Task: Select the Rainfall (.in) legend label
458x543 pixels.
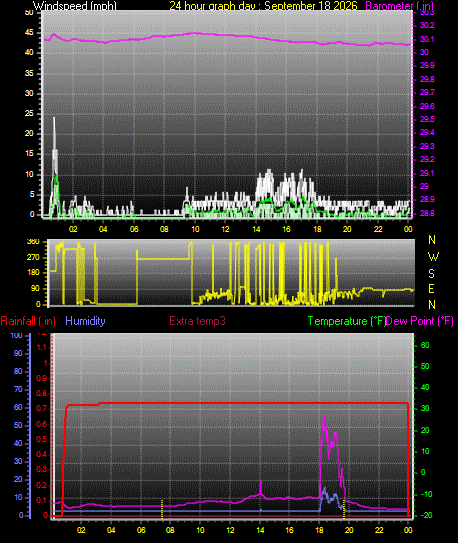Action: click(28, 321)
